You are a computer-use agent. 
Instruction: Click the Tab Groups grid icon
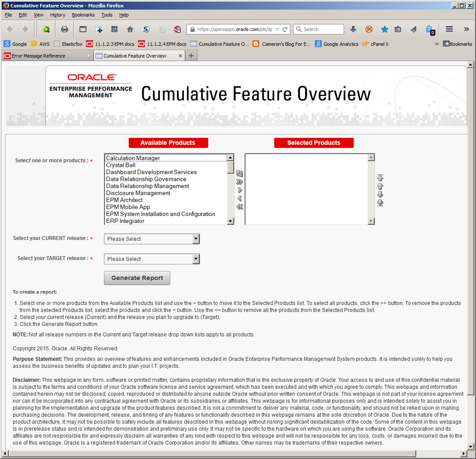click(114, 29)
